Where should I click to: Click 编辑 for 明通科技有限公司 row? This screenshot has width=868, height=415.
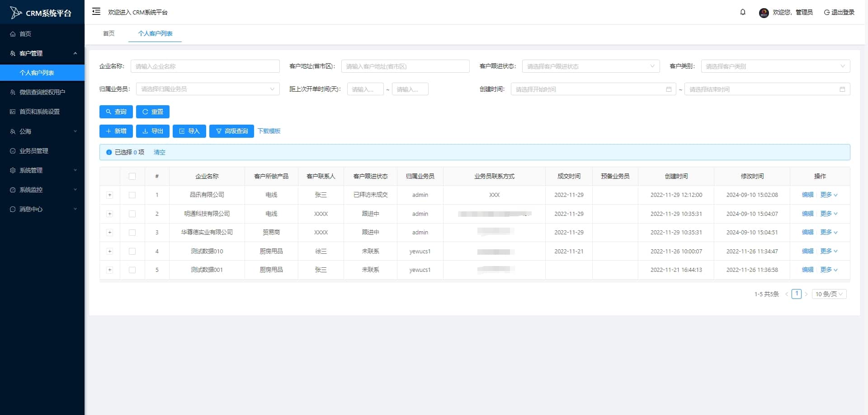(807, 214)
